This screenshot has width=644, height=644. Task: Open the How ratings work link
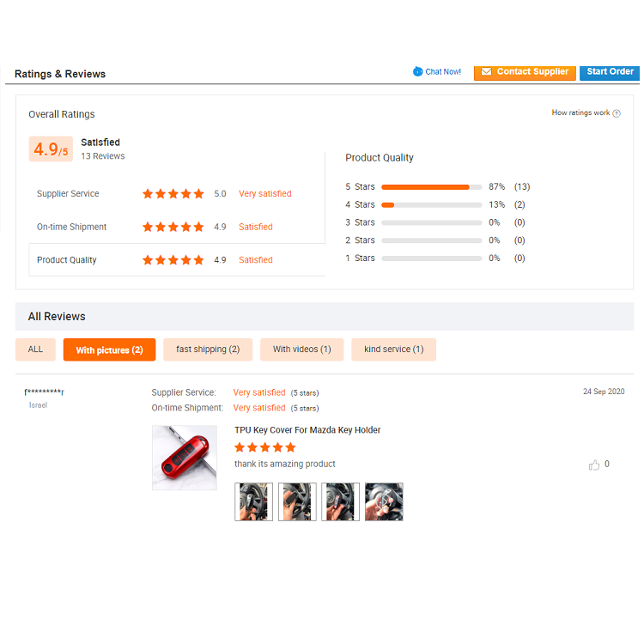(580, 112)
